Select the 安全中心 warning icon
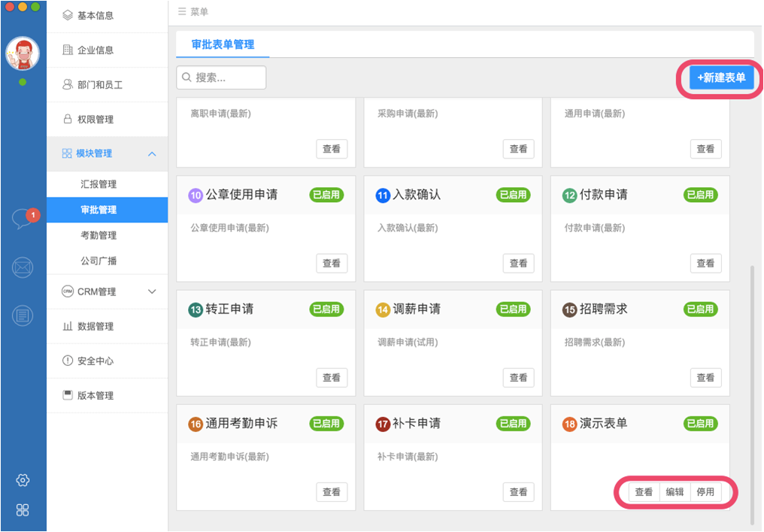The width and height of the screenshot is (764, 532). pyautogui.click(x=69, y=360)
